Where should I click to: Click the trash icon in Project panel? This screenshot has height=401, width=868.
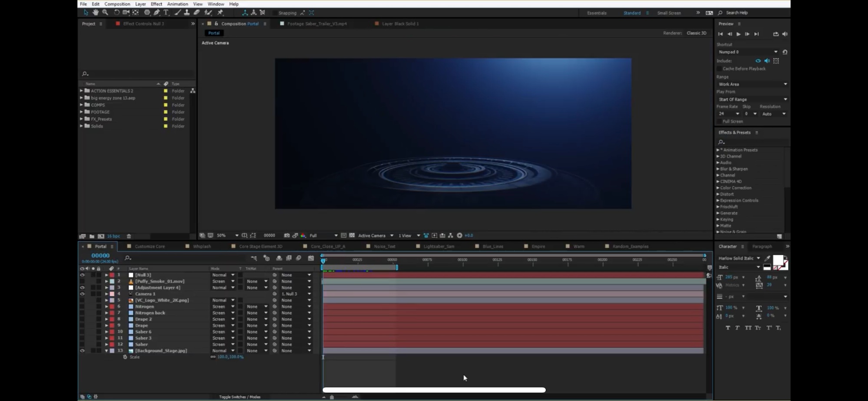pyautogui.click(x=129, y=236)
